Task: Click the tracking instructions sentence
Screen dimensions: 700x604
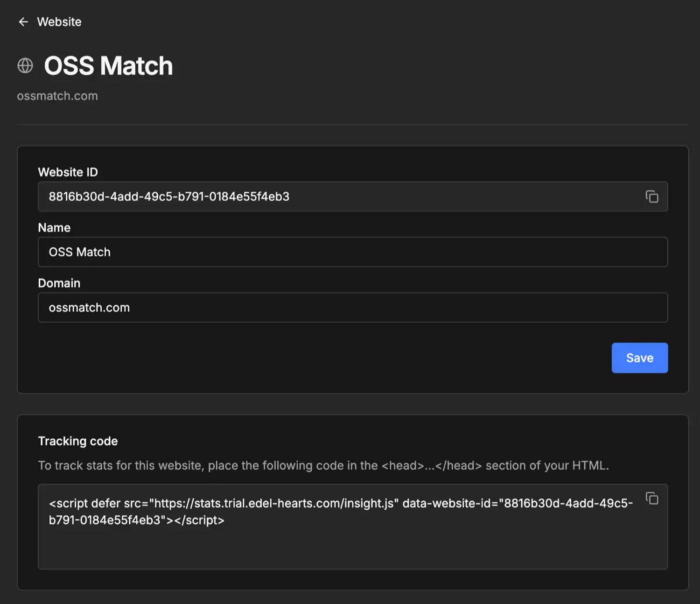Action: click(x=323, y=465)
